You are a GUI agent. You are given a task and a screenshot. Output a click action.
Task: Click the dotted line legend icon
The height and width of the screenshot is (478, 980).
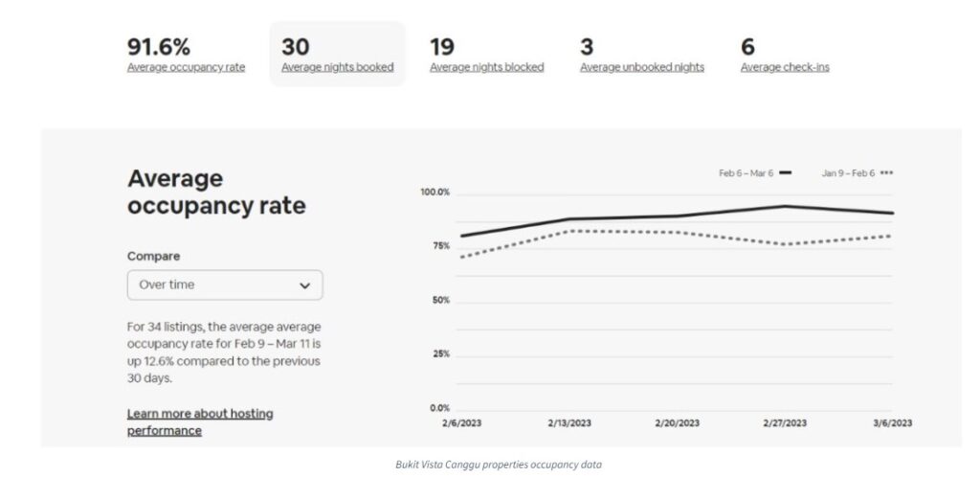tap(886, 172)
